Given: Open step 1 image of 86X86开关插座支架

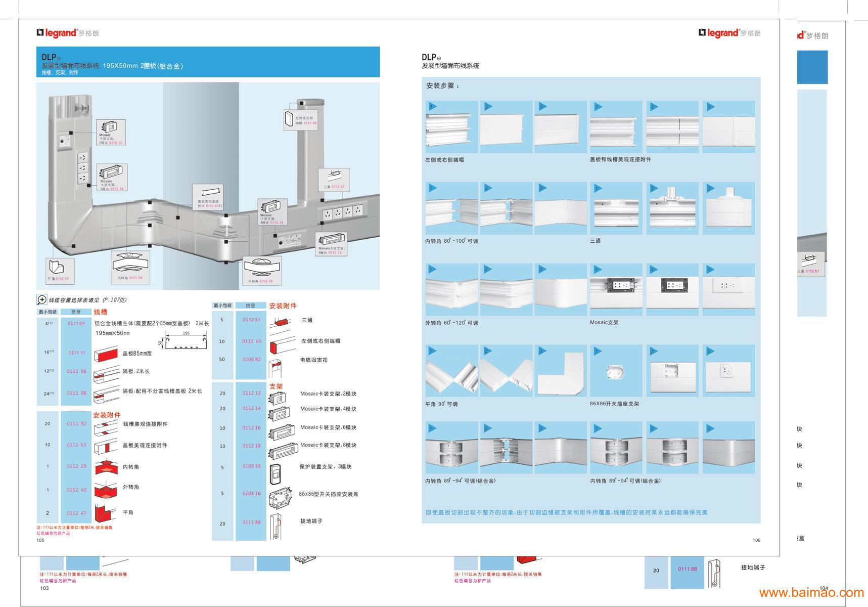Looking at the screenshot, I should click(x=616, y=371).
